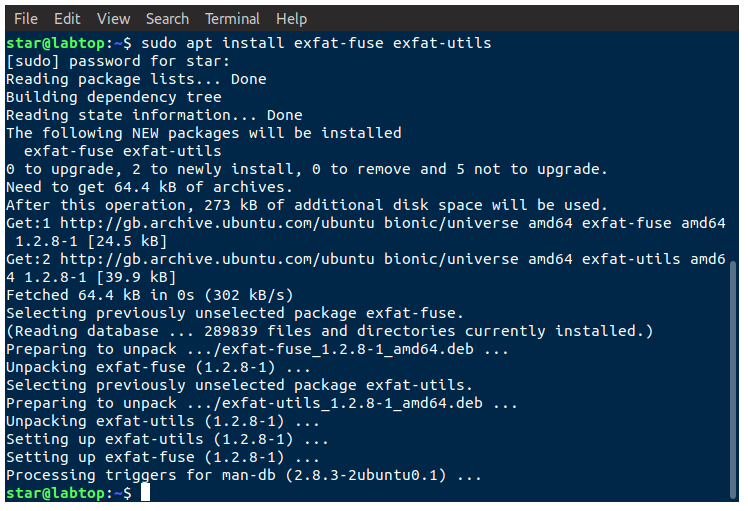This screenshot has height=511, width=748.
Task: Click the 'Fetched 64.4 kB in 0s' line
Action: [149, 295]
